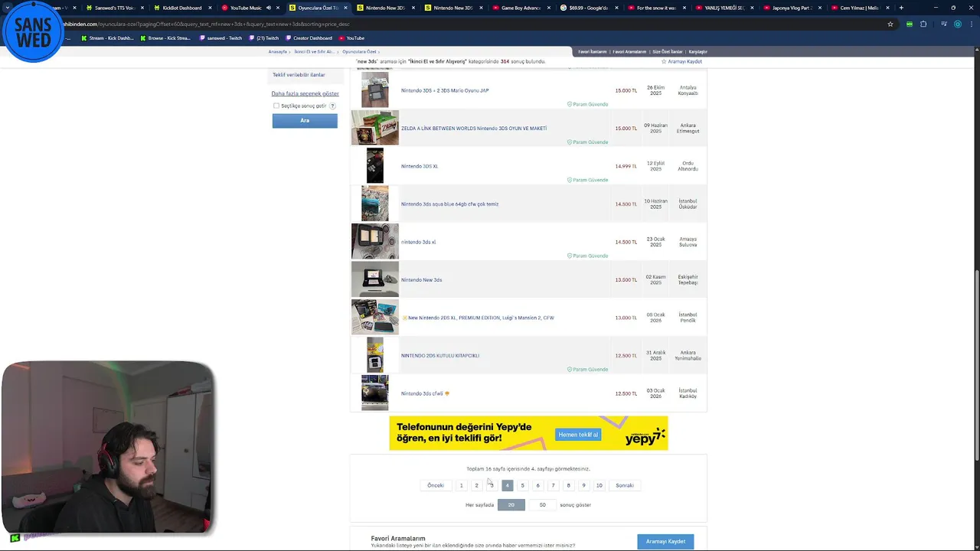Open Nintendo 3ds aqua blue 64gb listing
Image resolution: width=980 pixels, height=551 pixels.
[x=449, y=204]
